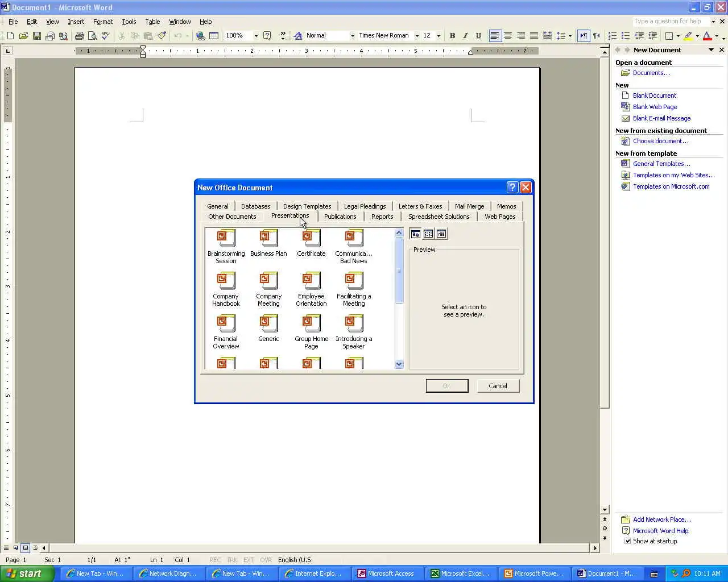The image size is (728, 582).
Task: Run Spelling and Grammar check icon
Action: coord(106,36)
